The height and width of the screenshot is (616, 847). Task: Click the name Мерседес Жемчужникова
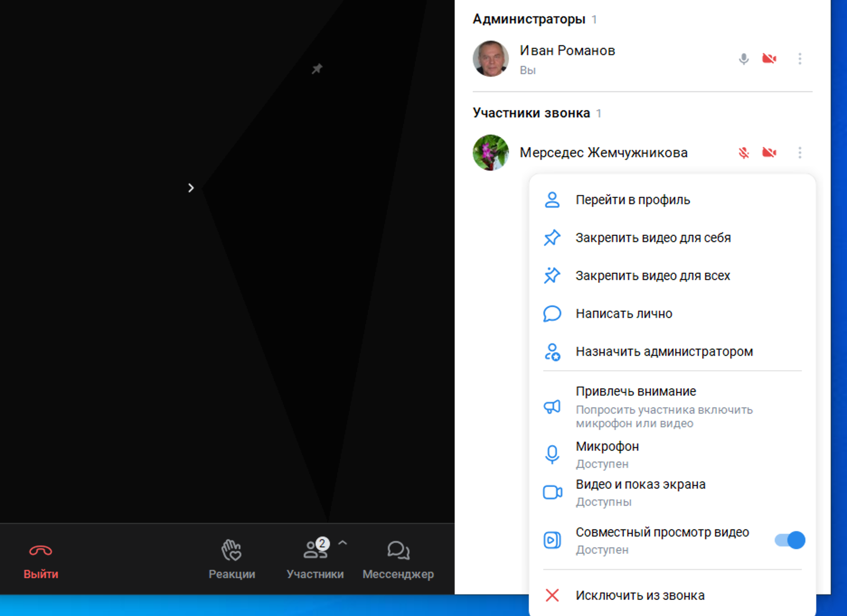[x=603, y=153]
